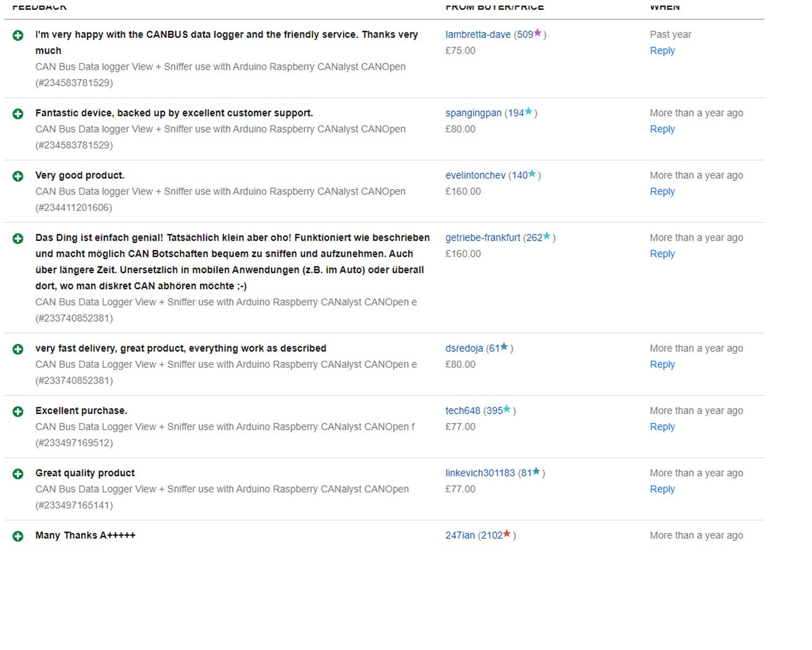Click positive feedback icon for lambretta-dave review
This screenshot has height=650, width=812.
[18, 36]
